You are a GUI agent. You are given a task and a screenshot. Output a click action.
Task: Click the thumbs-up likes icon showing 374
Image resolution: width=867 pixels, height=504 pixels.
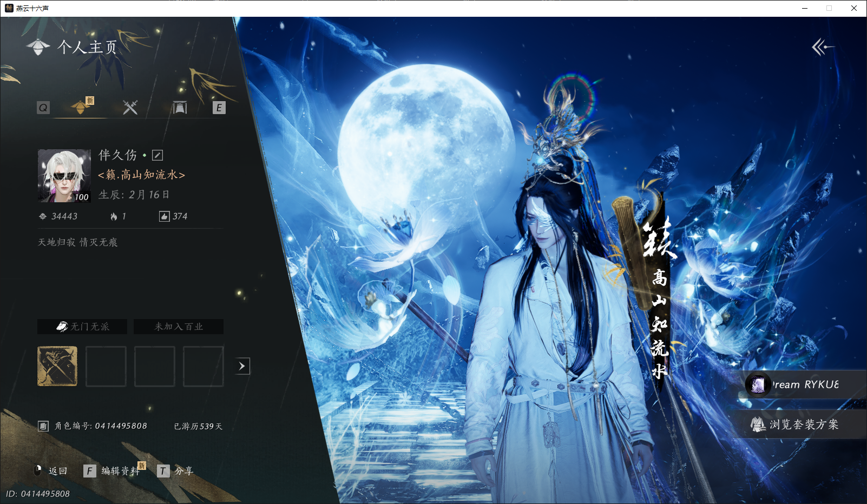pyautogui.click(x=164, y=216)
